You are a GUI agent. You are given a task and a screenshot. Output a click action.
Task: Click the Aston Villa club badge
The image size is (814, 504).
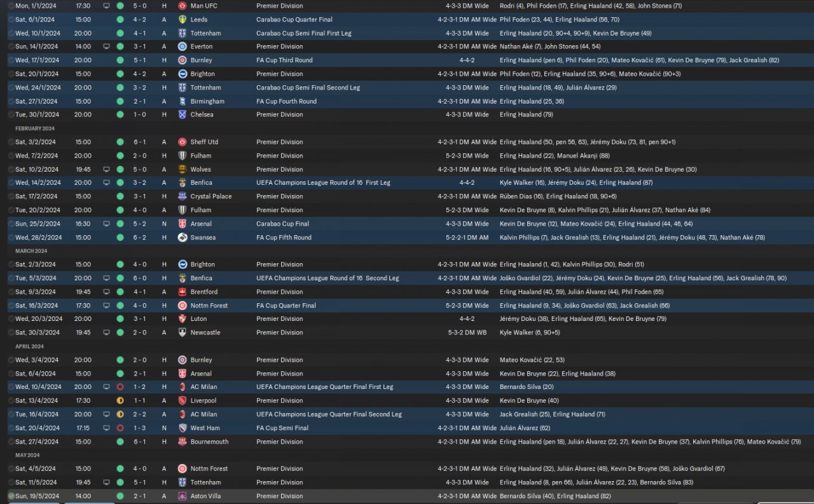point(183,496)
